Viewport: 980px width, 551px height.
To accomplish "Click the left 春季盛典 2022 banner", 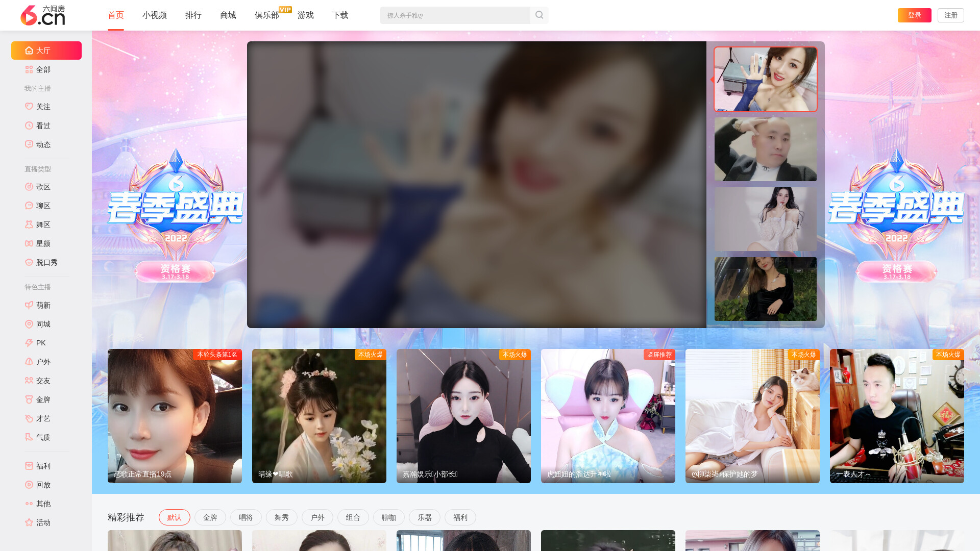I will pos(175,215).
